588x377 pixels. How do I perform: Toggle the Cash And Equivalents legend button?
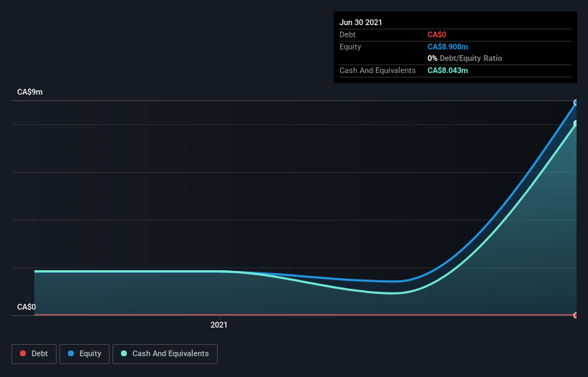(165, 354)
